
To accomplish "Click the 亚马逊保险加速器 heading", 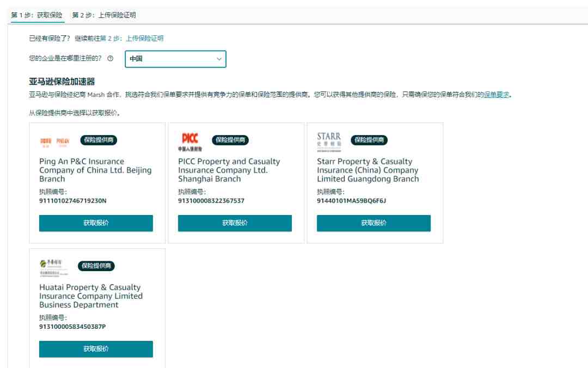I will pyautogui.click(x=62, y=82).
